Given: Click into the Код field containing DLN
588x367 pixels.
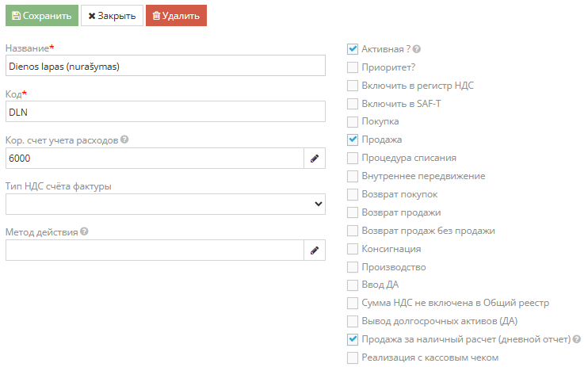Looking at the screenshot, I should pos(165,113).
